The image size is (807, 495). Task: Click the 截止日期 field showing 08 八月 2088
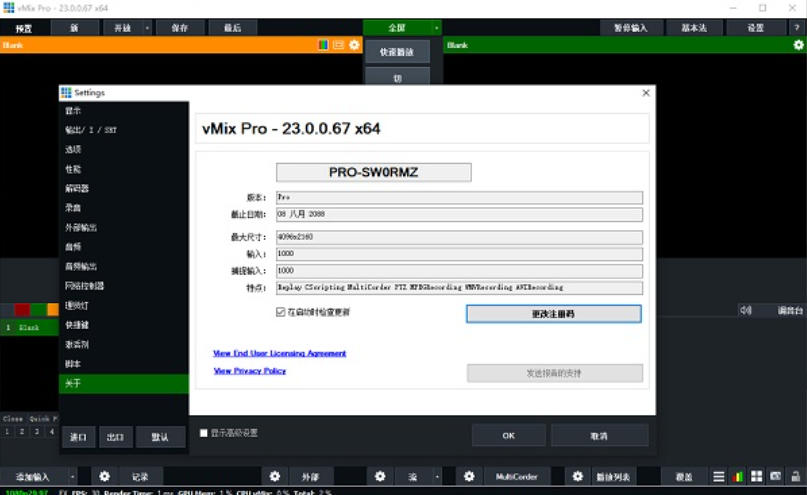pos(459,214)
